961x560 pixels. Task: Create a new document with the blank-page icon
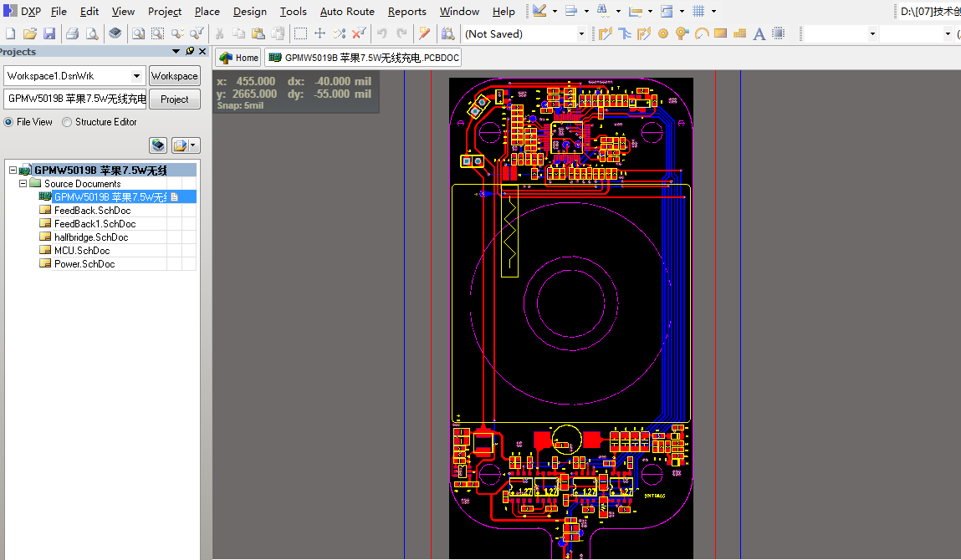(x=10, y=33)
